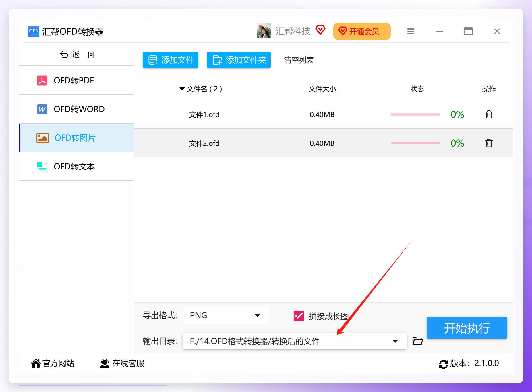Click the 添加文件夹 button

point(239,60)
